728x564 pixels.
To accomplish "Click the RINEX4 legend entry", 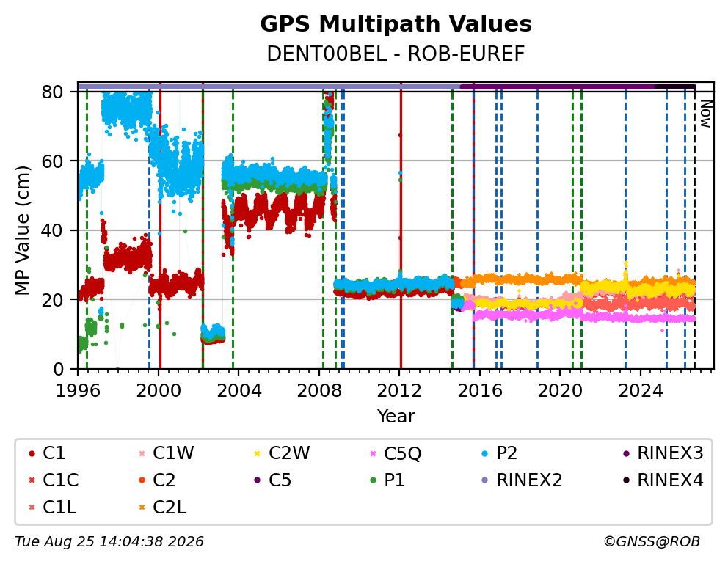I will point(663,480).
